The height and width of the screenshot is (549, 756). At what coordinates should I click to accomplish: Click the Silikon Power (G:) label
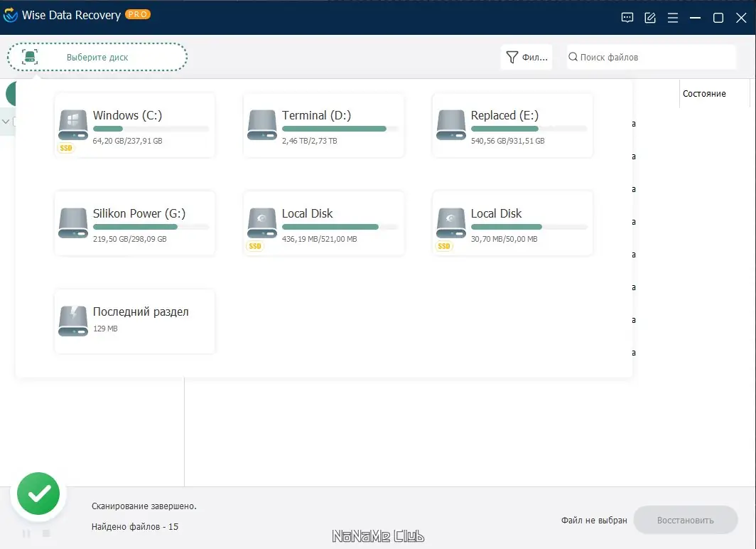pos(139,213)
